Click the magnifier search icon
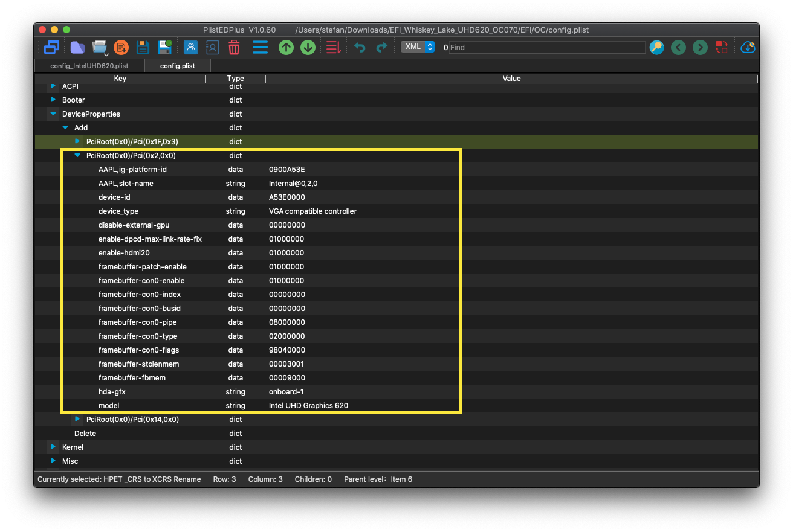Viewport: 793px width, 532px height. [x=656, y=47]
